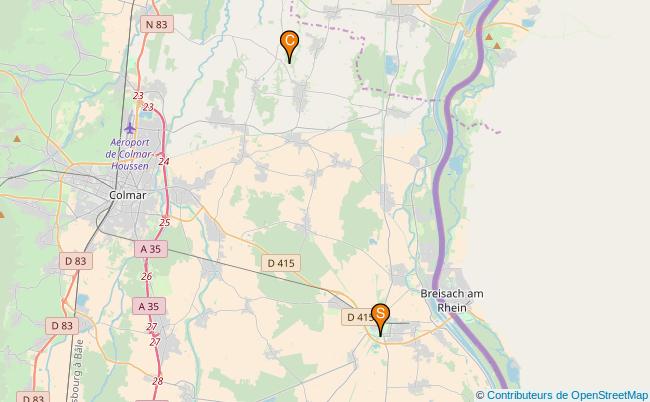Click the lower A 35 motorway shield

(149, 306)
